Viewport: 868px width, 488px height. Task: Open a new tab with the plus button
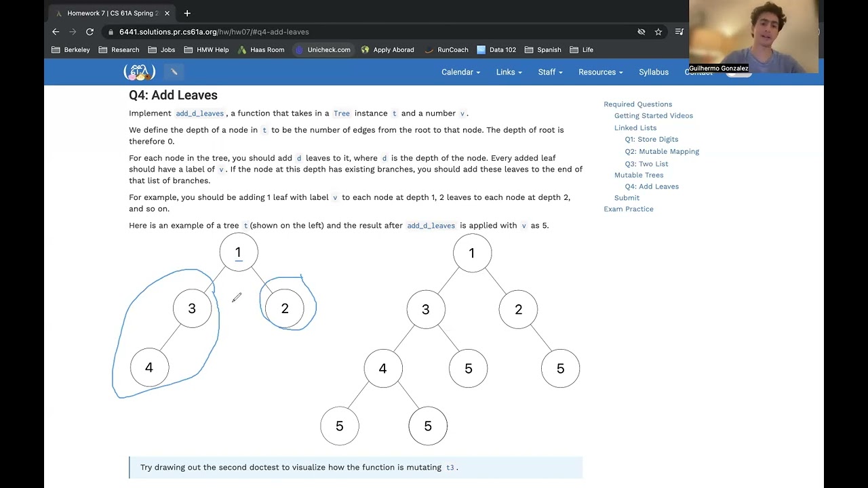pos(187,13)
